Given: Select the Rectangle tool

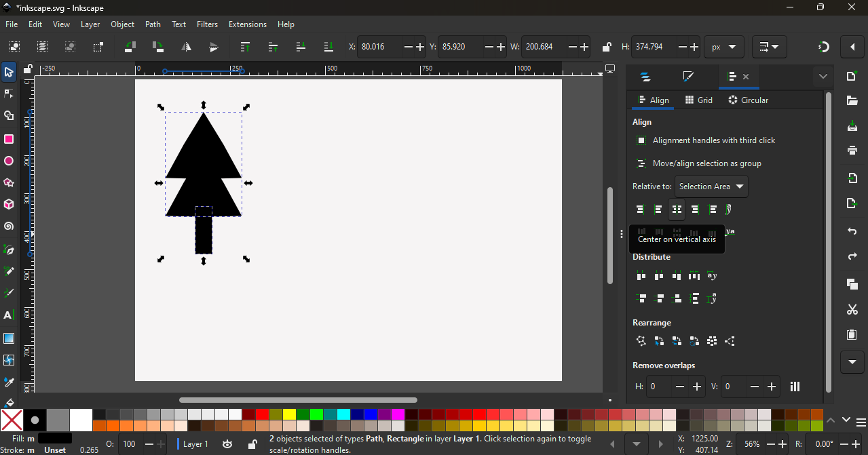Looking at the screenshot, I should coord(9,139).
